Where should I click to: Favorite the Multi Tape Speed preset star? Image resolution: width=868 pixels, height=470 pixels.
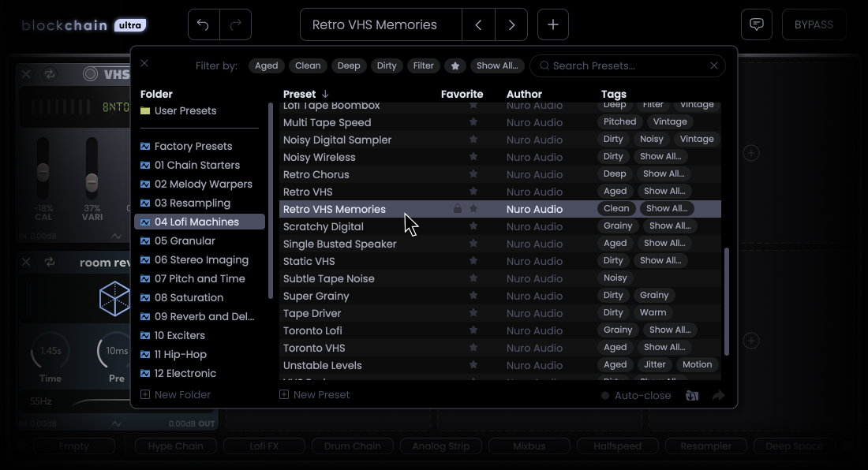pyautogui.click(x=473, y=122)
